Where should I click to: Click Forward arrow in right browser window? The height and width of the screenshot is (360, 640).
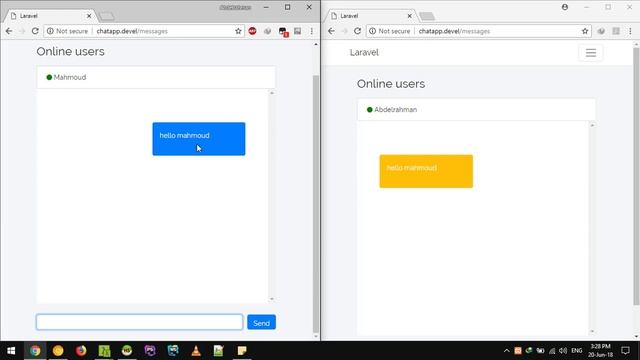tap(344, 31)
